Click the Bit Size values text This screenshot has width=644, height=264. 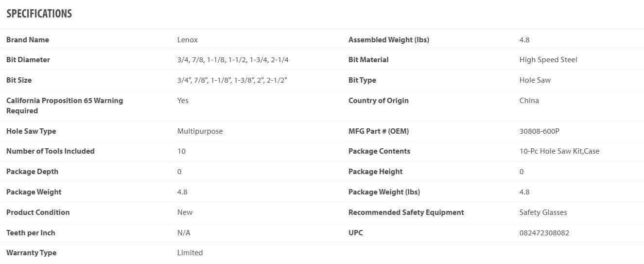coord(232,80)
